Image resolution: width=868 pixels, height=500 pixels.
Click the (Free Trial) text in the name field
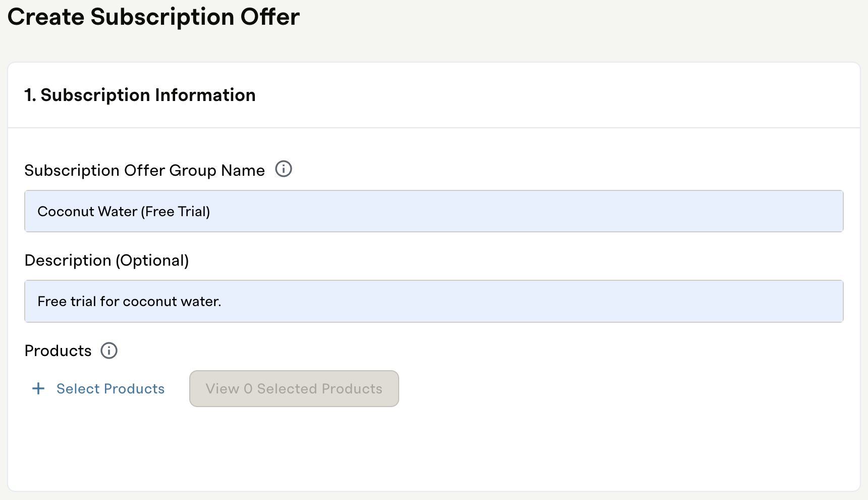click(x=176, y=211)
